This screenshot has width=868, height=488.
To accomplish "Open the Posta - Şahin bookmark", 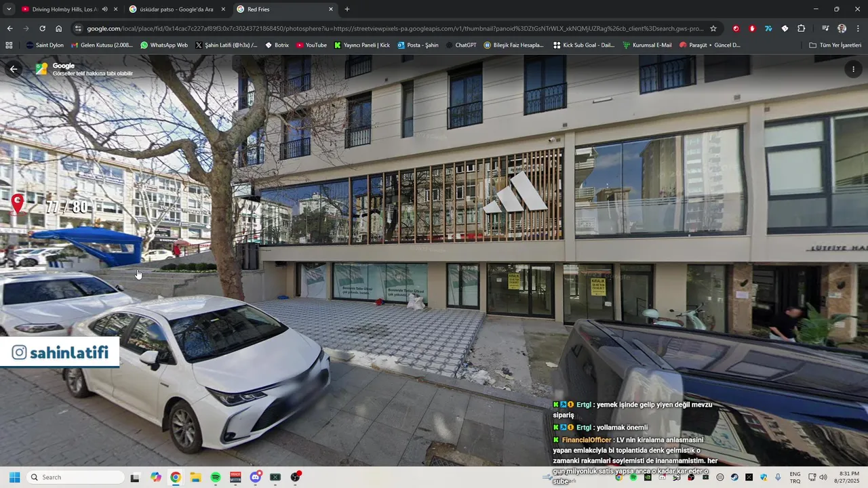I will coord(418,45).
